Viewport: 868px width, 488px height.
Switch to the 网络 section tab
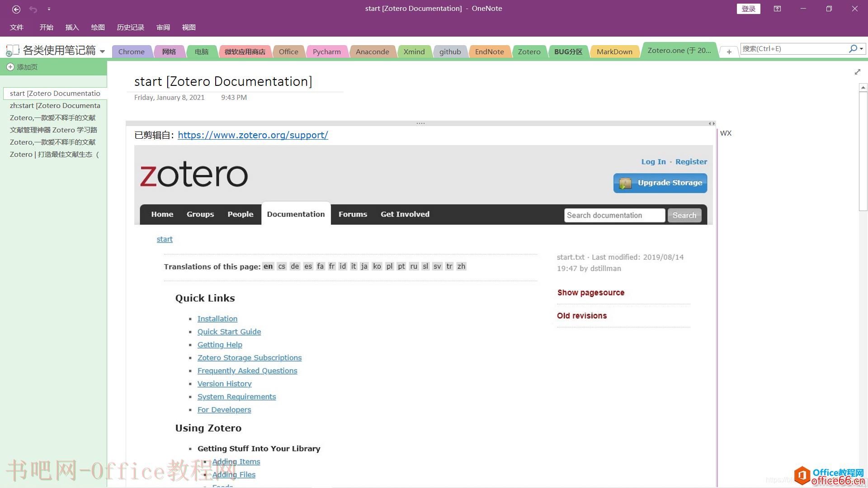pos(169,52)
